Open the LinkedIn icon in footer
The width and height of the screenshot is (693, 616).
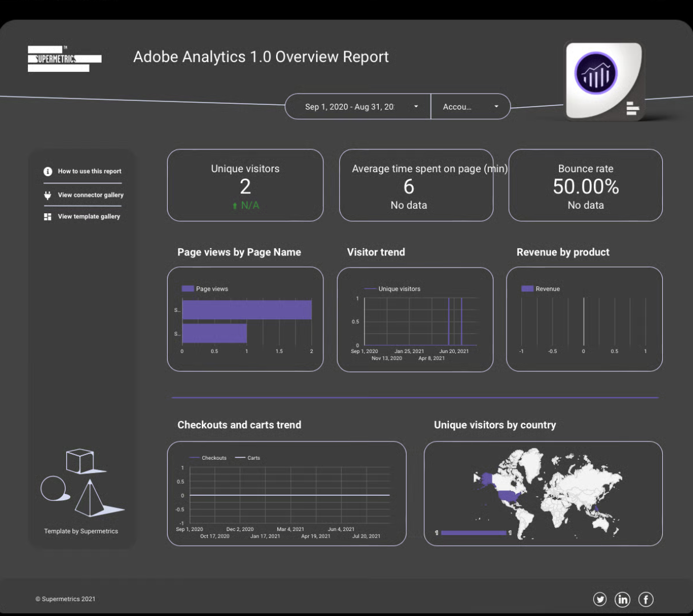[622, 599]
